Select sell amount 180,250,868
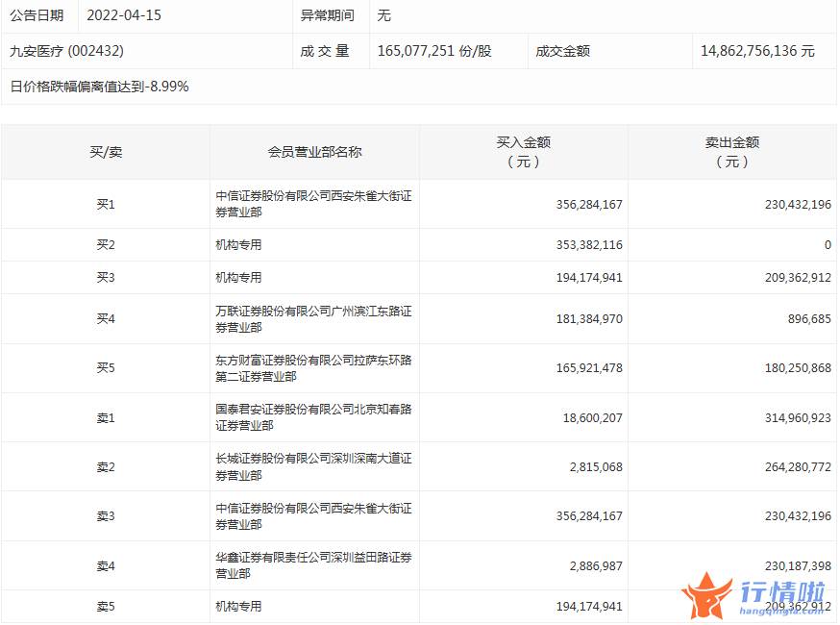840x625 pixels. tap(798, 368)
